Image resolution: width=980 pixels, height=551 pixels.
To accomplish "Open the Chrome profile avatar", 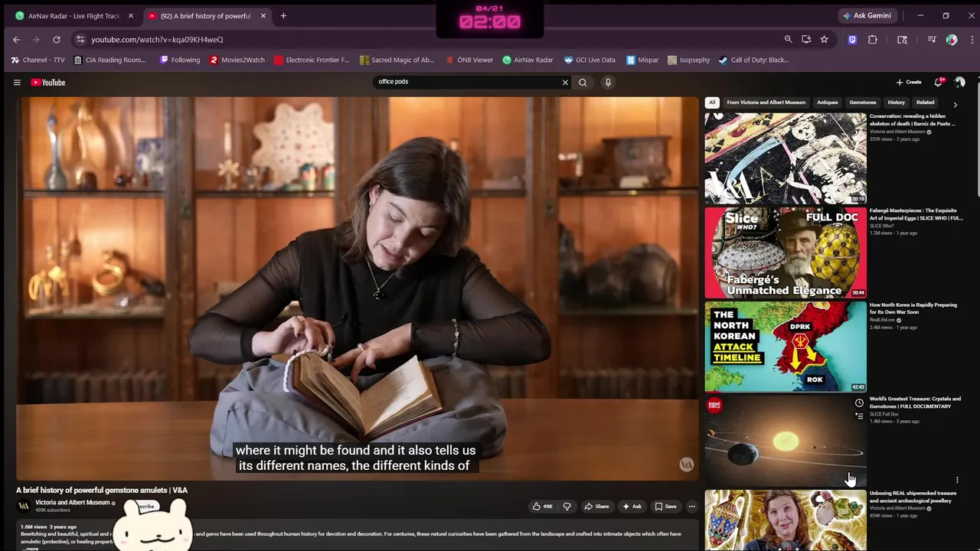I will point(952,40).
